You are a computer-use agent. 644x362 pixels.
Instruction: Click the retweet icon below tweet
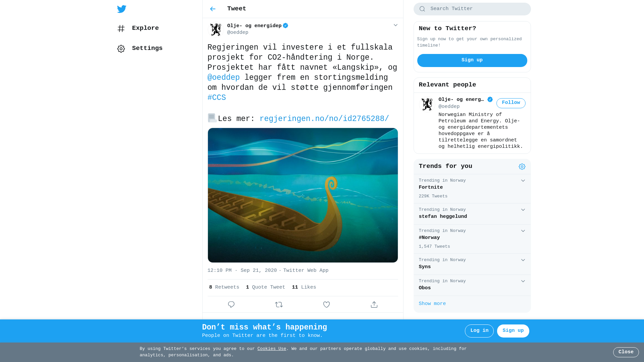[279, 305]
